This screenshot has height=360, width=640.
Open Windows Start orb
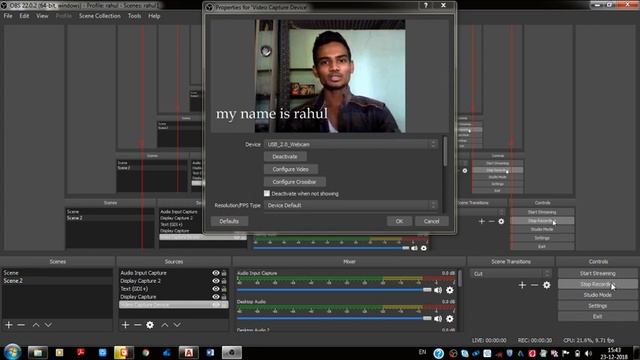(12, 352)
